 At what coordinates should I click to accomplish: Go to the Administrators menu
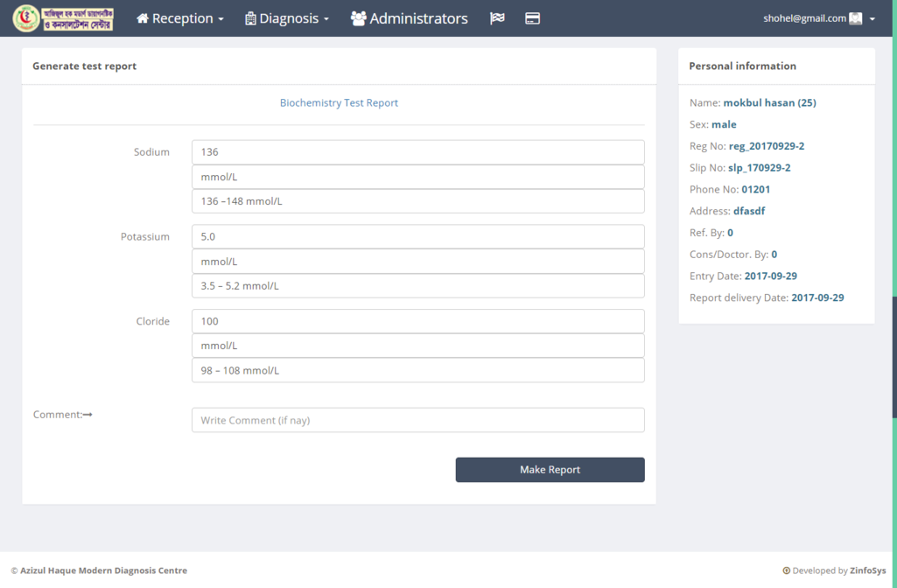[x=409, y=18]
